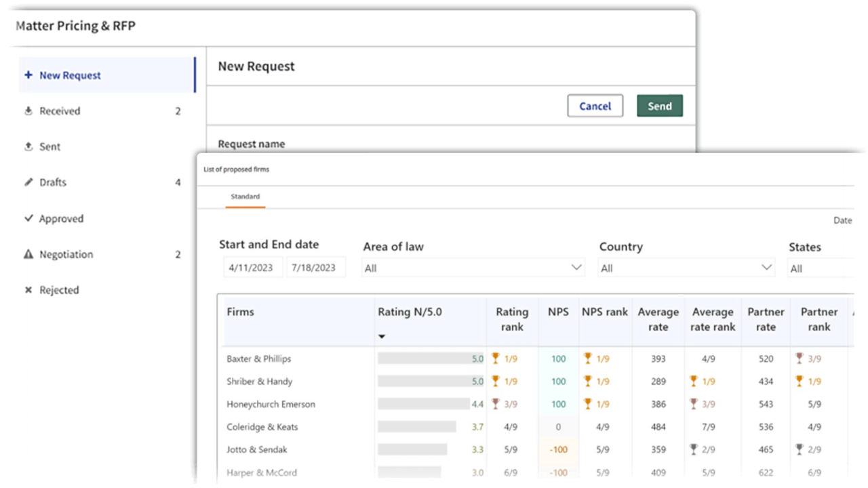Click the plus icon beside New Request
Screen dimensions: 868x488
[28, 75]
